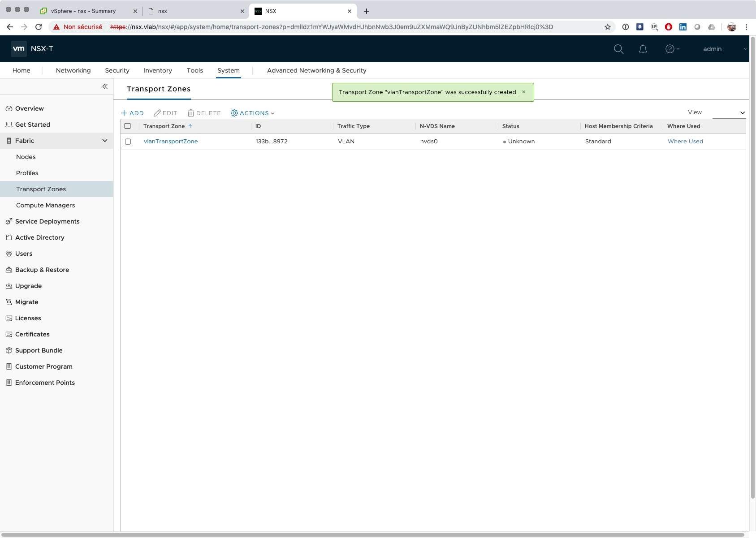Dismiss the success notification banner
The image size is (756, 538).
pyautogui.click(x=523, y=92)
